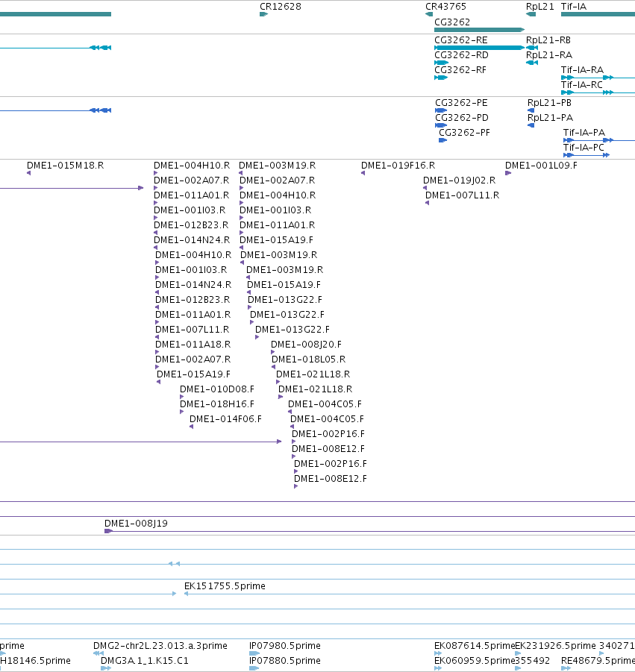Select the Tif-IA-RA transcript label
635x672 pixels.
coord(582,70)
